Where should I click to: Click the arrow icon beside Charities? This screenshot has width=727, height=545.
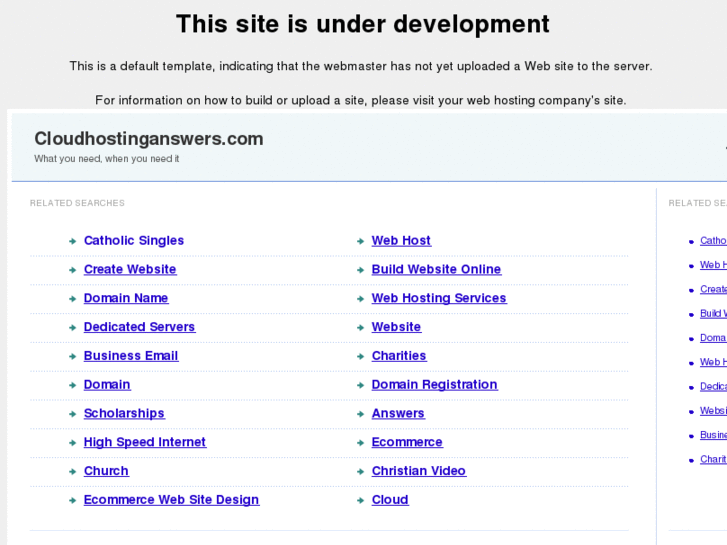click(x=360, y=356)
